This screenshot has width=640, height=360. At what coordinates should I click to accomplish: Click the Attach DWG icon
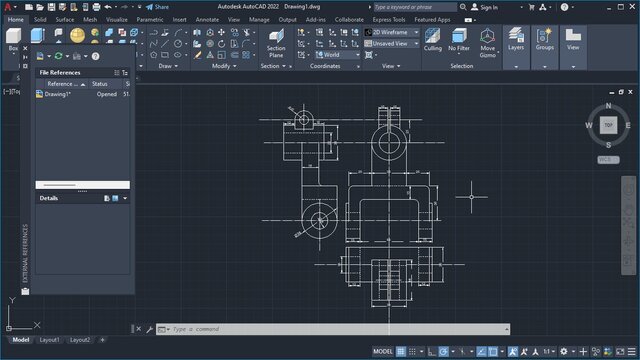(x=40, y=56)
